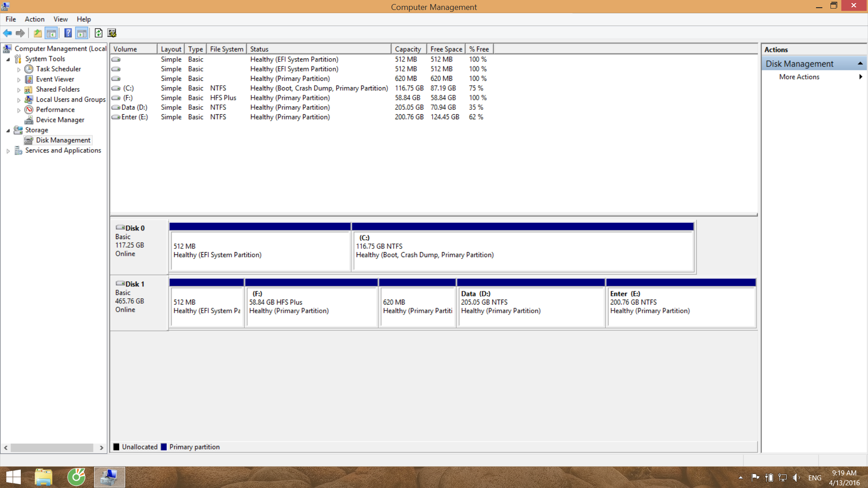Open Device Manager in the tree
The width and height of the screenshot is (868, 488).
click(60, 120)
